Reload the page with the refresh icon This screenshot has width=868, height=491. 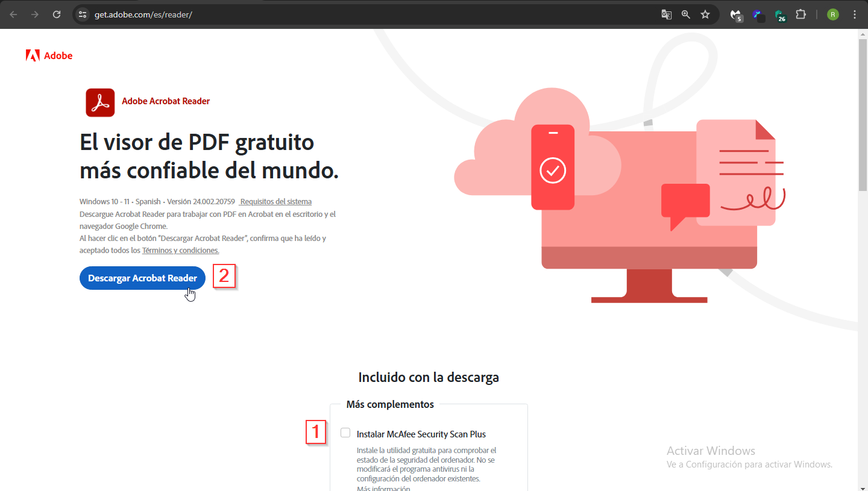point(57,14)
